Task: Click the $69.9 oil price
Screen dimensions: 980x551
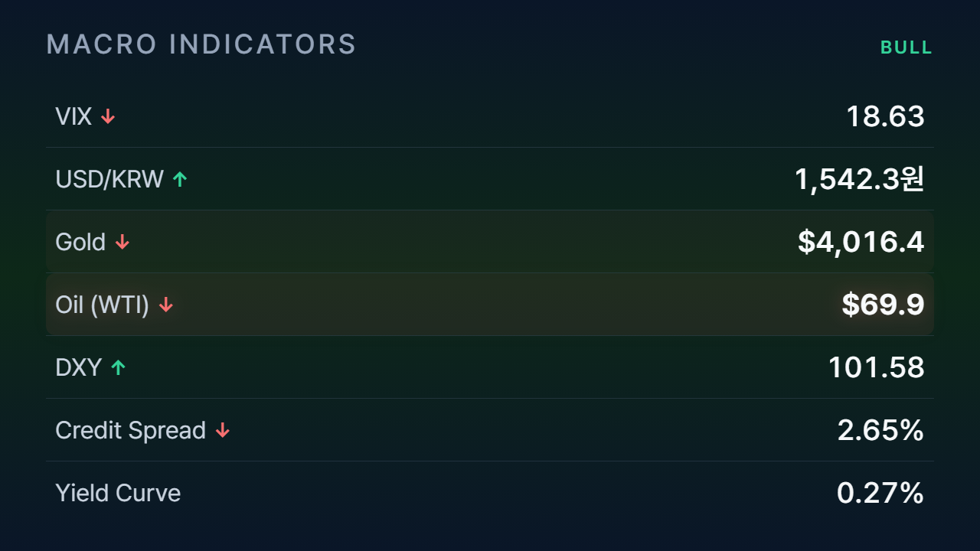Action: click(884, 305)
